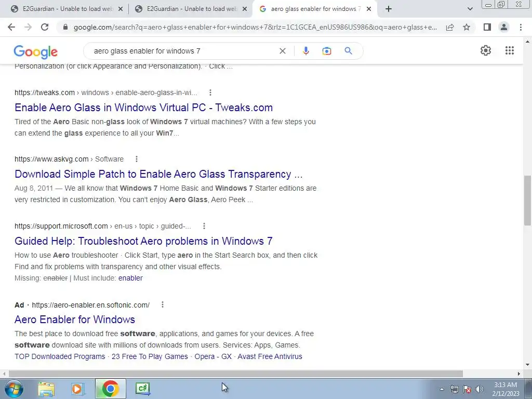Open more options for tweaks.com result
Viewport: 532px width, 399px height.
[x=210, y=92]
